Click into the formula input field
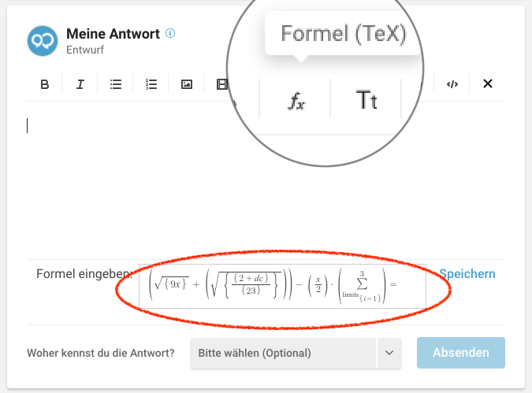The width and height of the screenshot is (532, 393). pos(282,286)
